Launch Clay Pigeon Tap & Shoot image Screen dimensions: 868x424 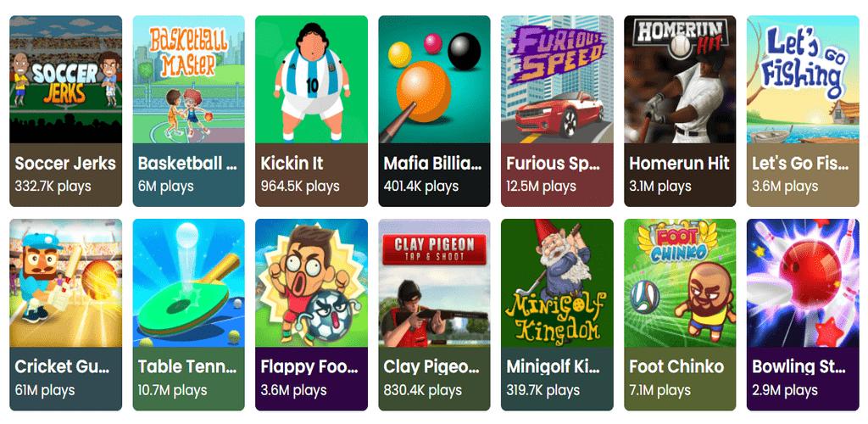434,283
